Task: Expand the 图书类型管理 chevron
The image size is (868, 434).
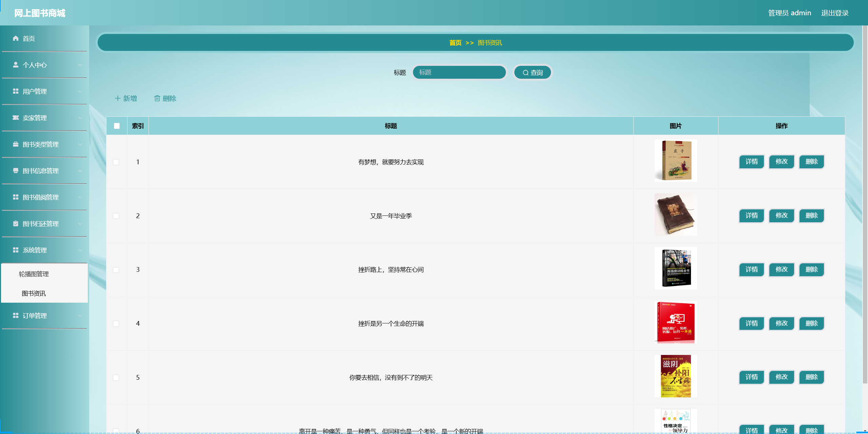Action: click(80, 144)
